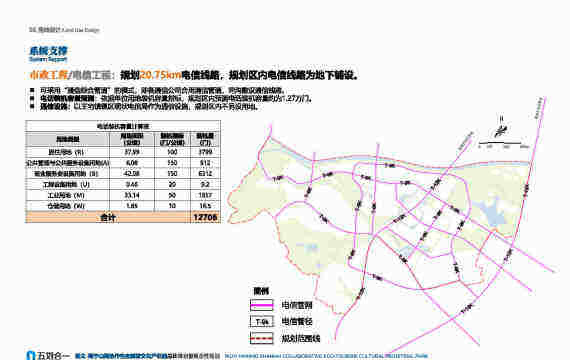Click the T-9k 电信管径 legend box
The height and width of the screenshot is (360, 570).
tap(261, 322)
